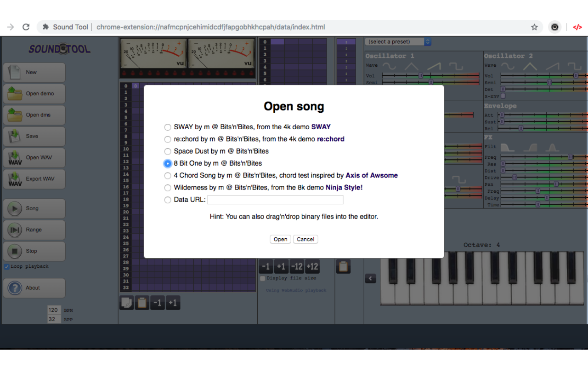Adjust the FX Pan slider
Screen dimensions: 588x368
(x=544, y=184)
